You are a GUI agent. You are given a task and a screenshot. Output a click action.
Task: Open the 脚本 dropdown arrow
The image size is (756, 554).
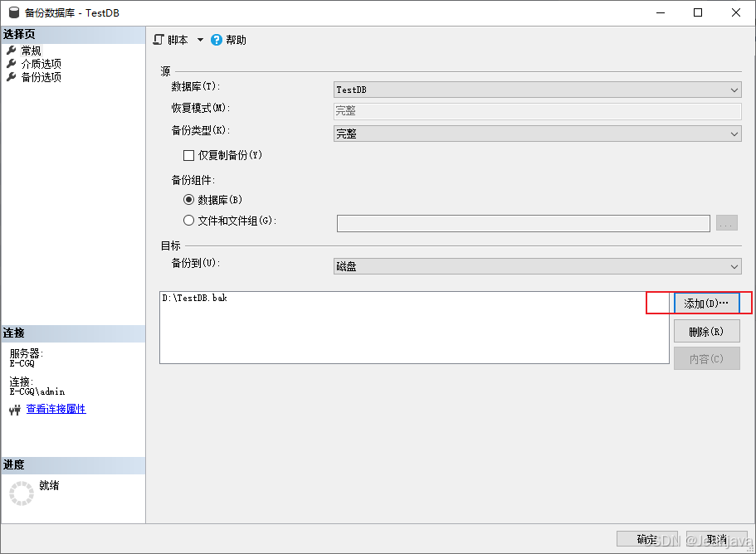coord(200,40)
